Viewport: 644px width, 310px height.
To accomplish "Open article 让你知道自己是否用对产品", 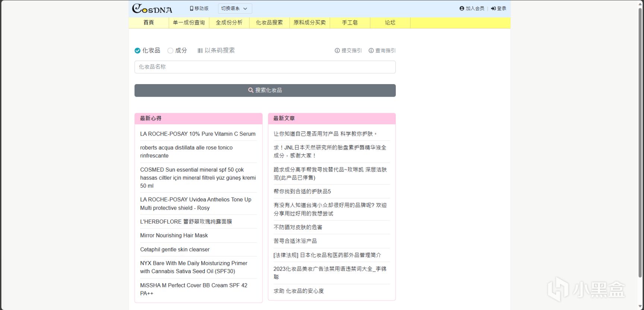I will pyautogui.click(x=326, y=134).
